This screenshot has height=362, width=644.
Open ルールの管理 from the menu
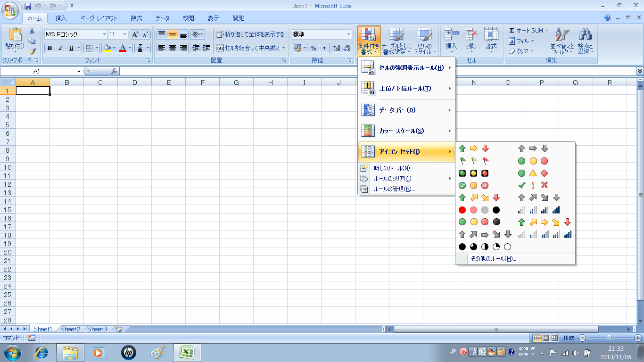(394, 189)
